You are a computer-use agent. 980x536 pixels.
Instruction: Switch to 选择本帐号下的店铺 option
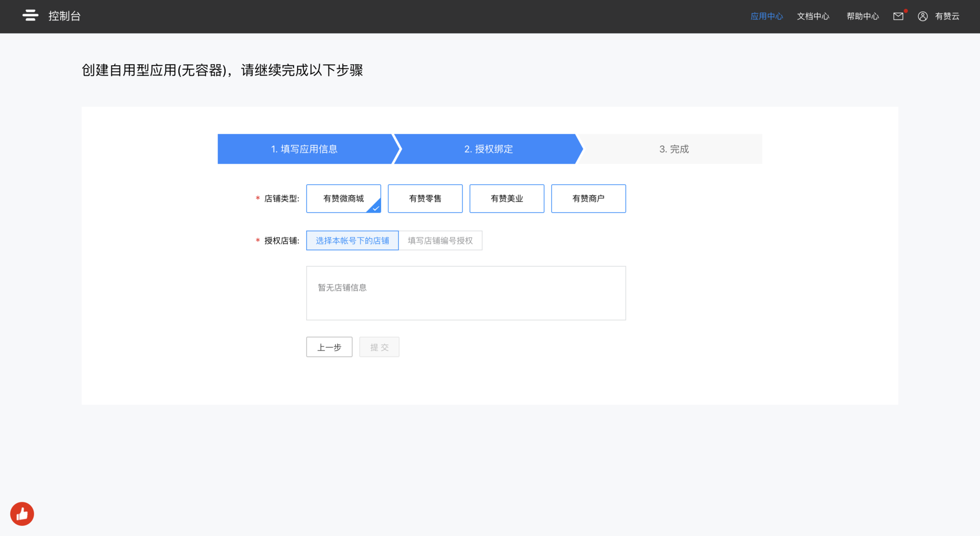pos(352,240)
